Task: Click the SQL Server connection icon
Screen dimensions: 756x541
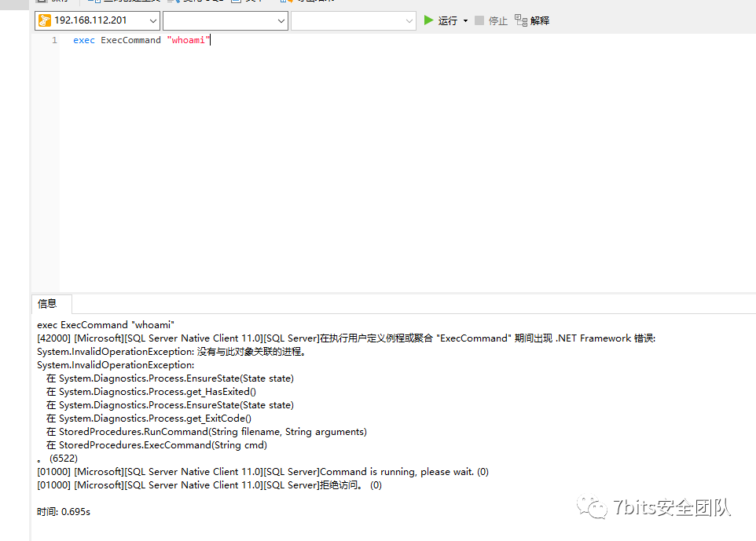Action: tap(45, 20)
